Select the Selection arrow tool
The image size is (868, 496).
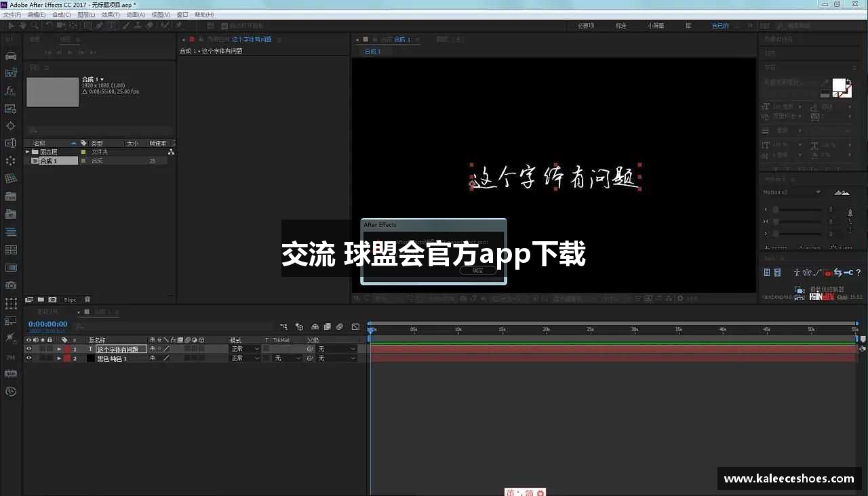pos(12,26)
